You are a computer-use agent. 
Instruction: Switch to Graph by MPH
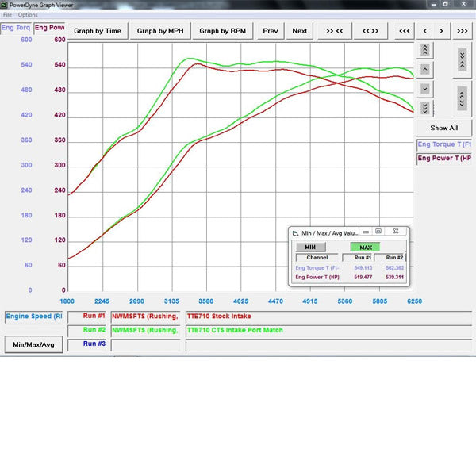pos(160,31)
